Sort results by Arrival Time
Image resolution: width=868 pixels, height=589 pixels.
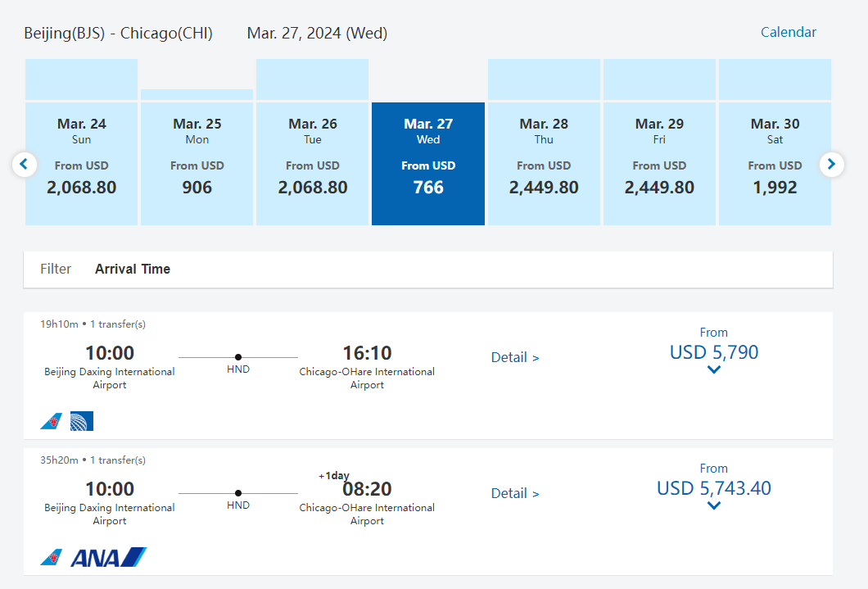point(133,269)
